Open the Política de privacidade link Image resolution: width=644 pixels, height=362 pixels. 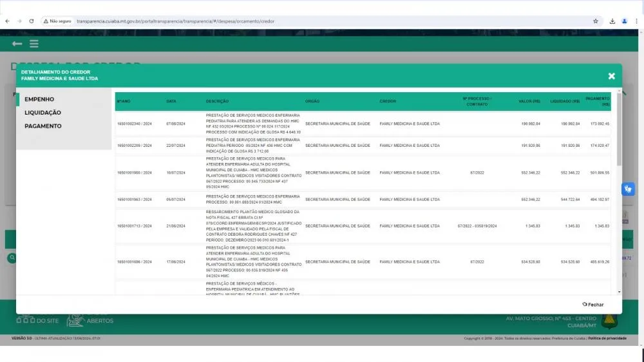[607, 338]
